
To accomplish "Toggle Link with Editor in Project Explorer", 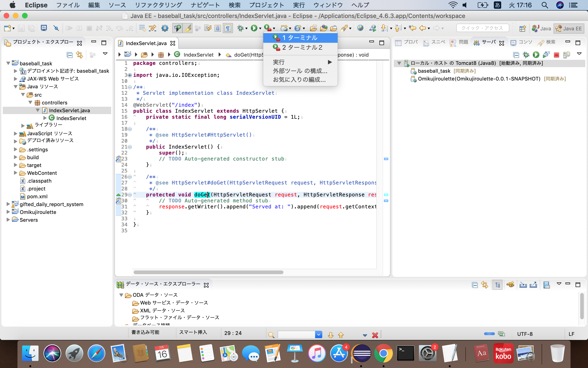I will coord(79,55).
